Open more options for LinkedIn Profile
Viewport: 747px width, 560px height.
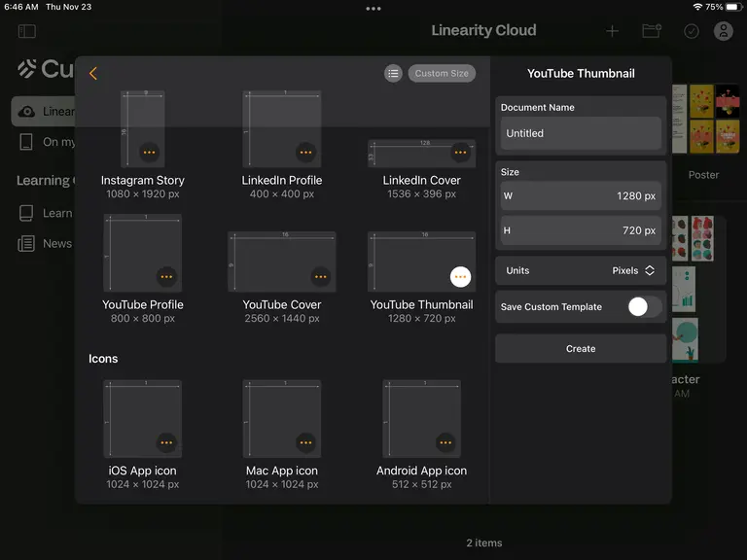click(x=305, y=153)
